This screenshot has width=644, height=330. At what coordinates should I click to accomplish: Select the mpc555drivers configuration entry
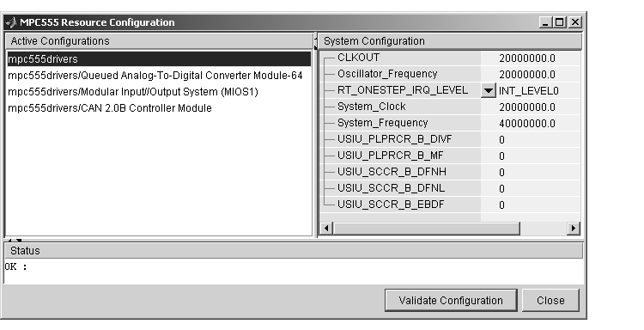(159, 58)
